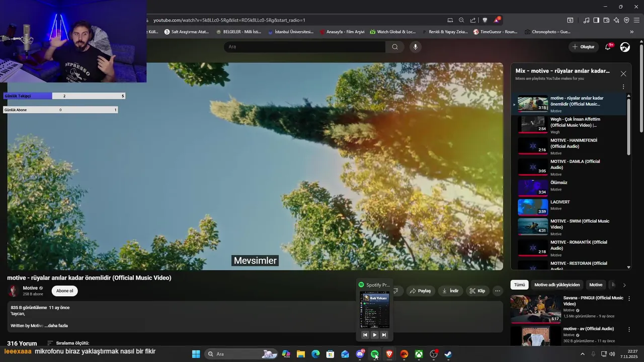Image resolution: width=644 pixels, height=362 pixels.
Task: Show more bookmarks with the double chevron
Action: [x=632, y=32]
